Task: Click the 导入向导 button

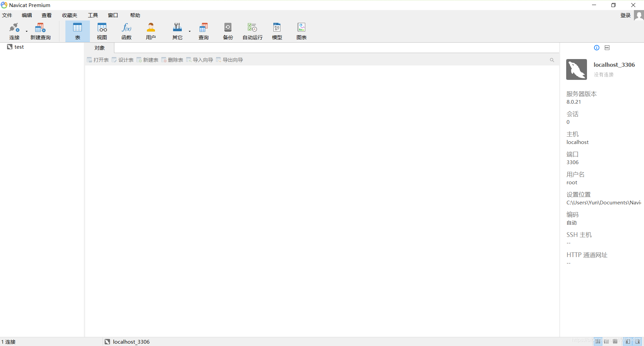Action: pyautogui.click(x=200, y=60)
